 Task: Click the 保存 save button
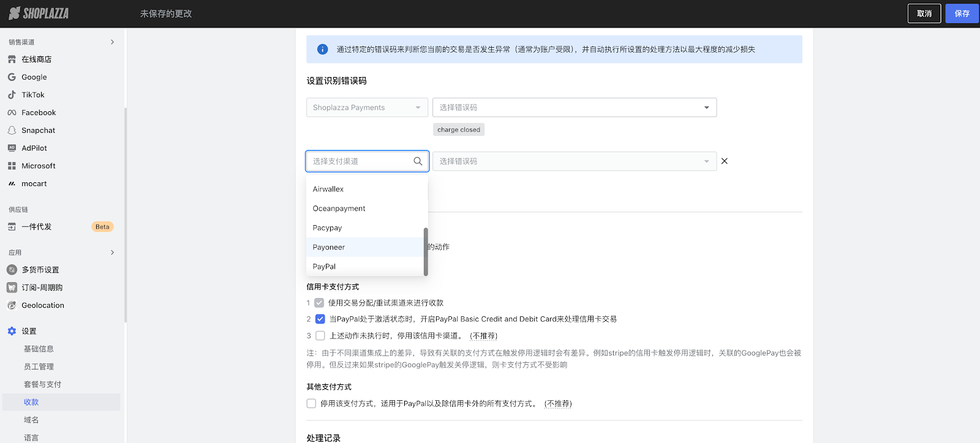point(962,13)
